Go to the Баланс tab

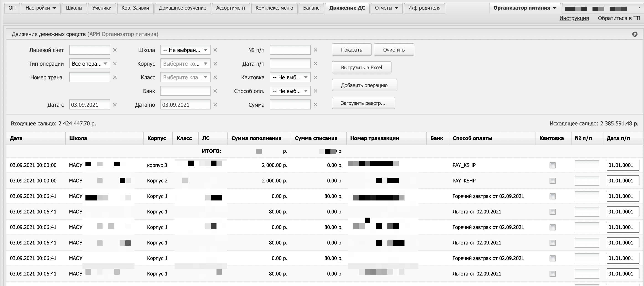click(311, 8)
